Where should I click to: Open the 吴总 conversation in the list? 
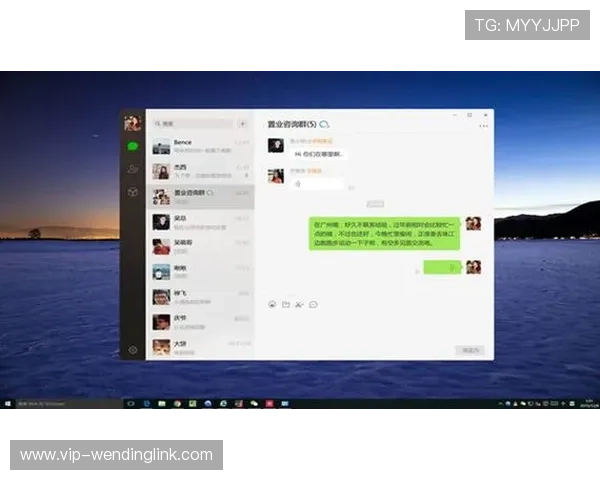[x=200, y=221]
